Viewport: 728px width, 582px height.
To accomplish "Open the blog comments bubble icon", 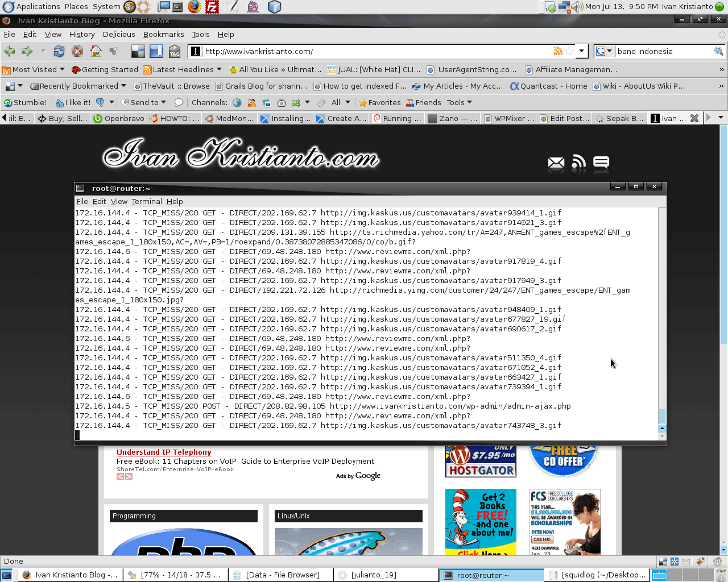I will (x=601, y=164).
